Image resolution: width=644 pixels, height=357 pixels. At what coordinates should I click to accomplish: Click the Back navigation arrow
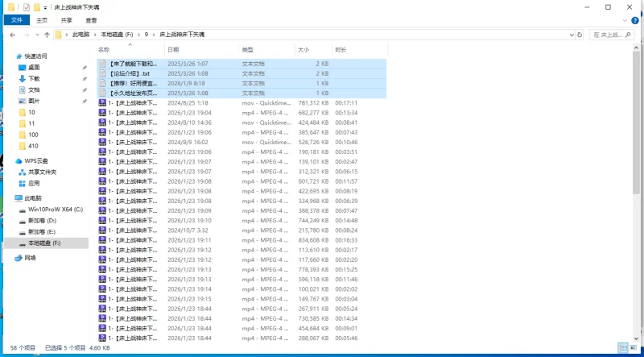[x=12, y=35]
